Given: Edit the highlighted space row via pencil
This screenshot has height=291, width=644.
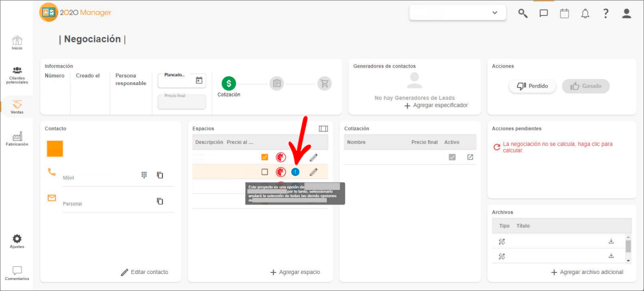Looking at the screenshot, I should [x=313, y=172].
